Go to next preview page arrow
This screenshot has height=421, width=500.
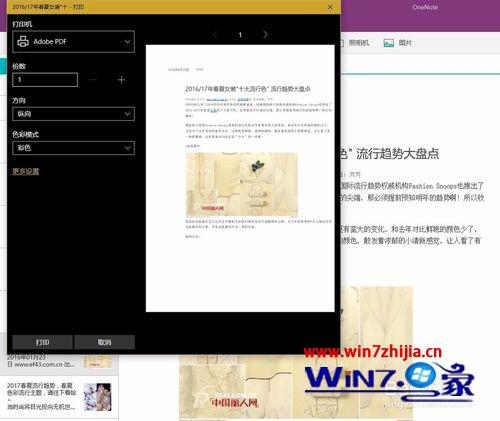[265, 34]
